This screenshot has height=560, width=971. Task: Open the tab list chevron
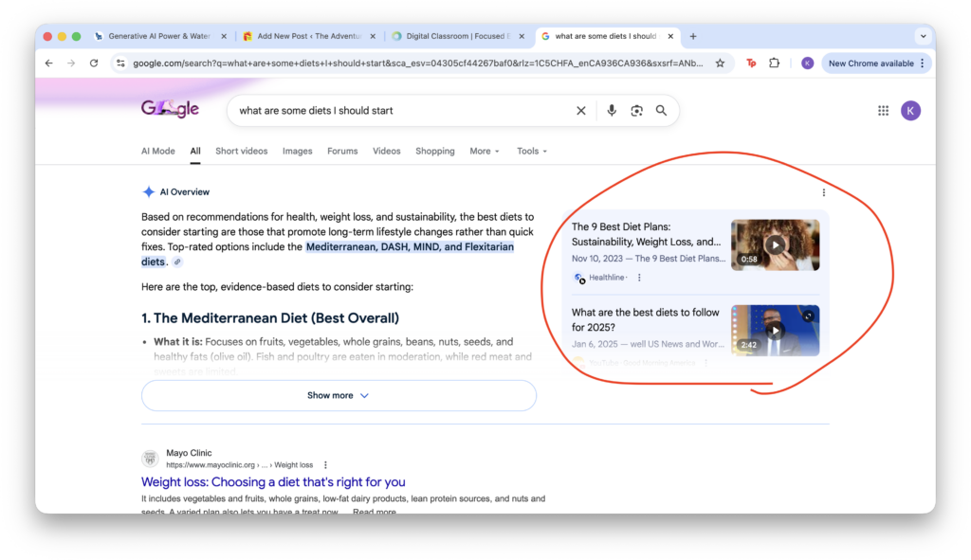923,36
